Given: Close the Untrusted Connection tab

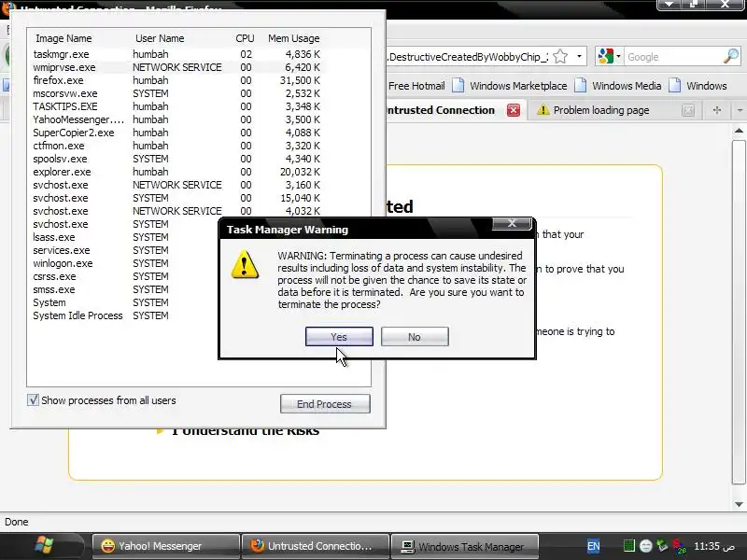Looking at the screenshot, I should (513, 110).
